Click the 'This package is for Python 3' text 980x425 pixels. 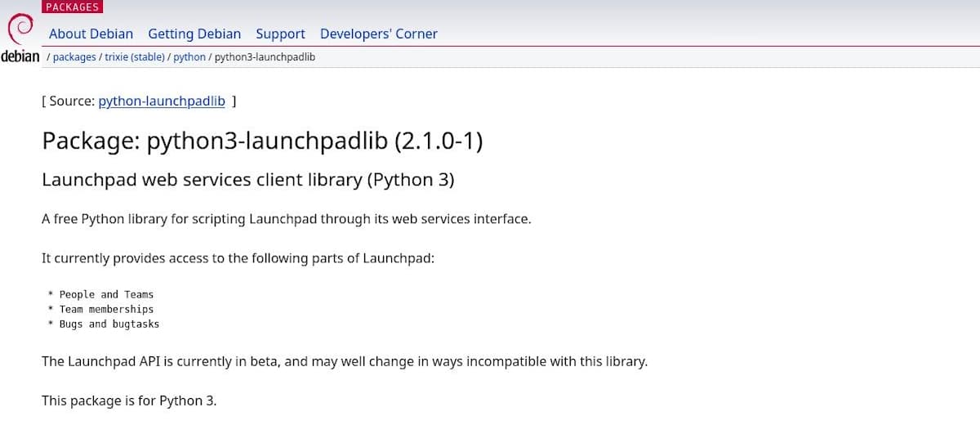coord(129,400)
